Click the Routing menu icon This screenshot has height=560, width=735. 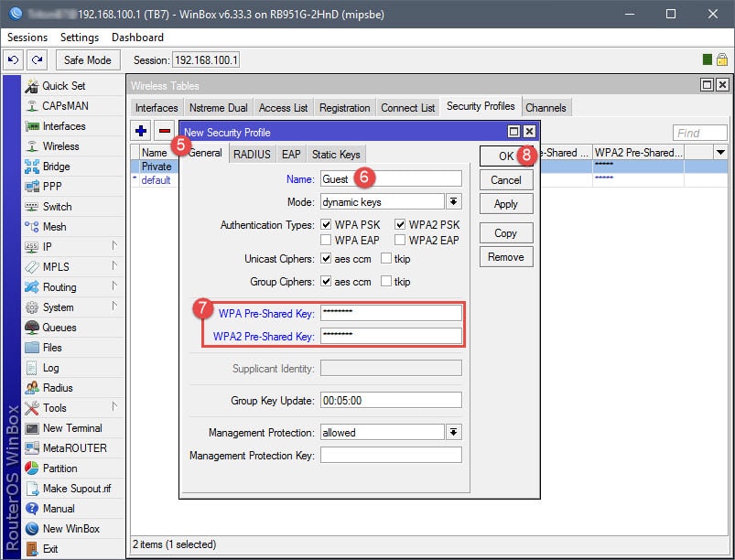pos(32,287)
